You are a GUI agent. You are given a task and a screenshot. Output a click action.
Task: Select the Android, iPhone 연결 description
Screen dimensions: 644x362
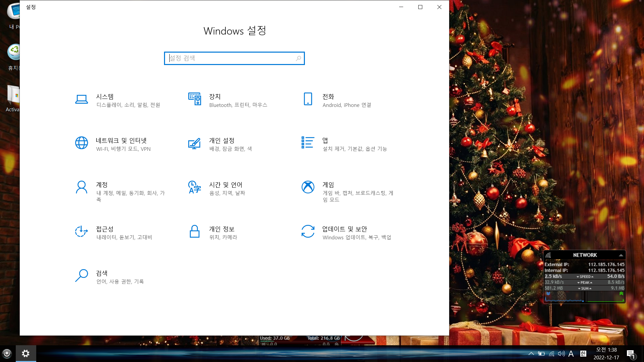point(347,105)
